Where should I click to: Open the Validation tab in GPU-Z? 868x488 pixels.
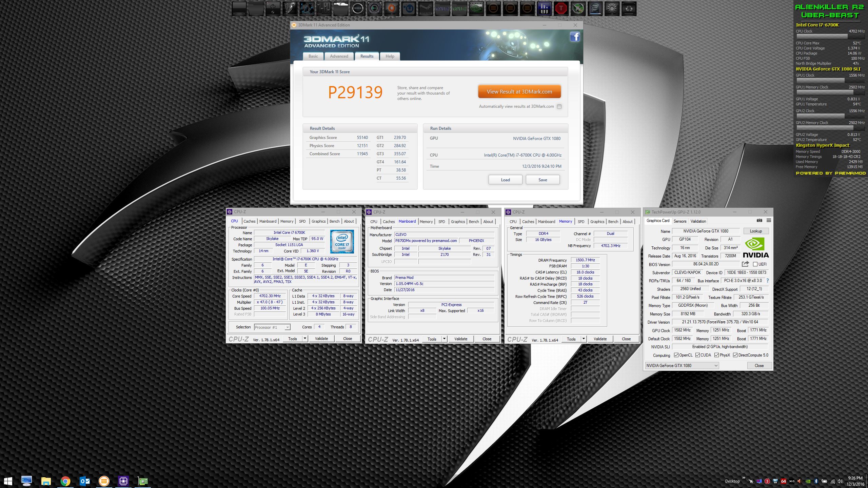click(x=698, y=221)
